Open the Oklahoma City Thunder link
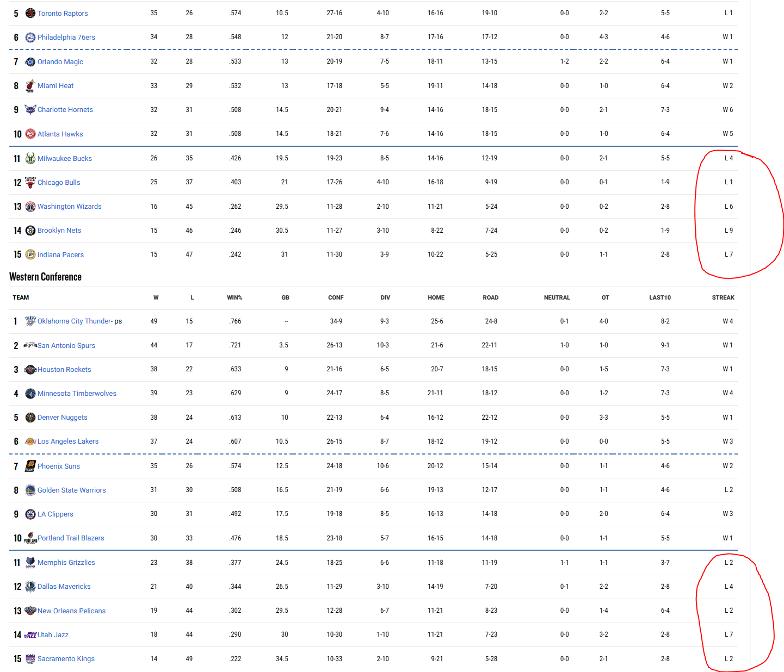784x672 pixels. [74, 321]
